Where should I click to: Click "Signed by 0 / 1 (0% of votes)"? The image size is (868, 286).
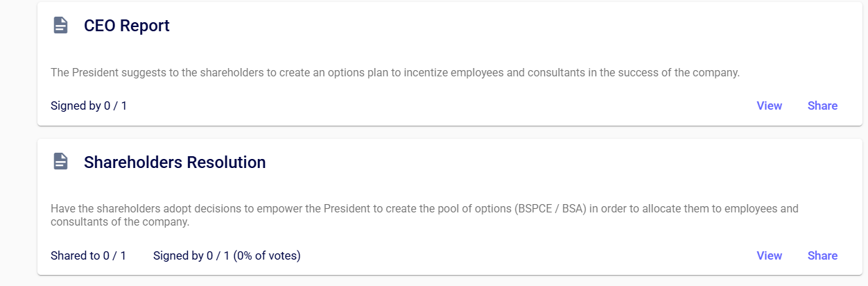[x=227, y=255]
